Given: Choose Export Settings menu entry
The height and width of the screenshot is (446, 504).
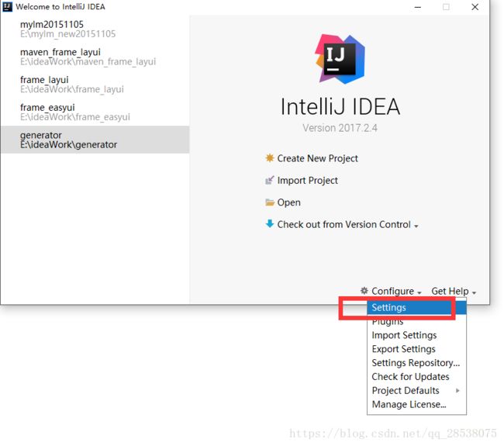Looking at the screenshot, I should (x=416, y=349).
